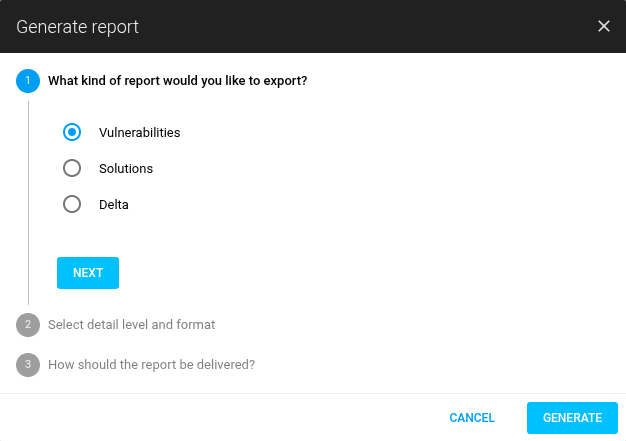Click the step 1 number circle

pos(28,81)
